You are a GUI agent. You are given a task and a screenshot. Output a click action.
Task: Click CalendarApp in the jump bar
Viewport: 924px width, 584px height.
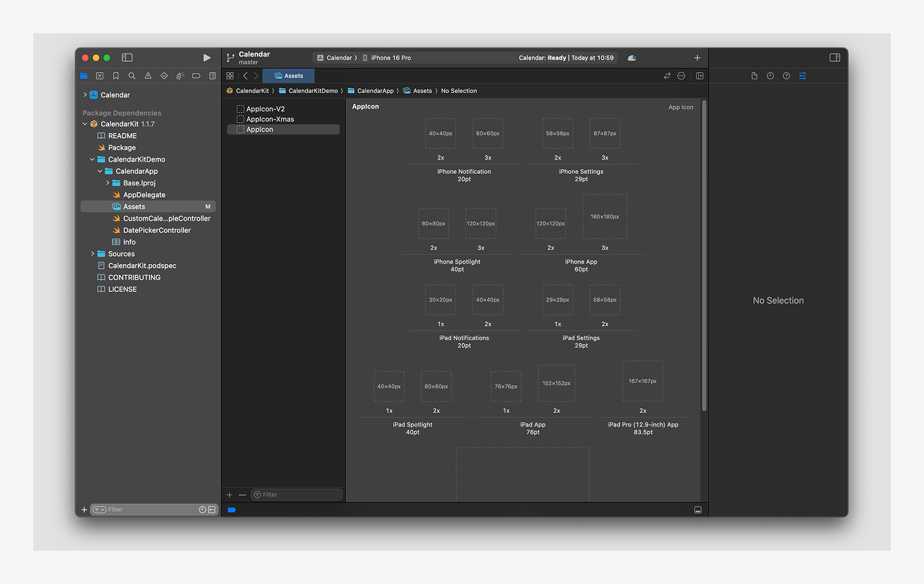(371, 90)
